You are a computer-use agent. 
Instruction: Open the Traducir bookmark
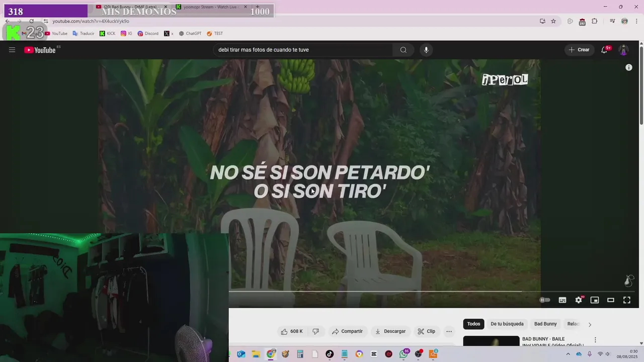(84, 34)
